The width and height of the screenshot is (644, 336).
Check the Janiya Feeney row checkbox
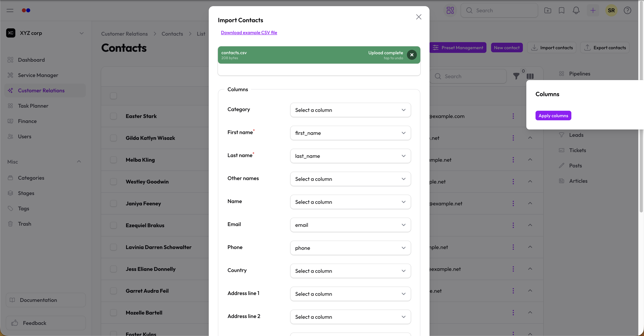coord(113,203)
